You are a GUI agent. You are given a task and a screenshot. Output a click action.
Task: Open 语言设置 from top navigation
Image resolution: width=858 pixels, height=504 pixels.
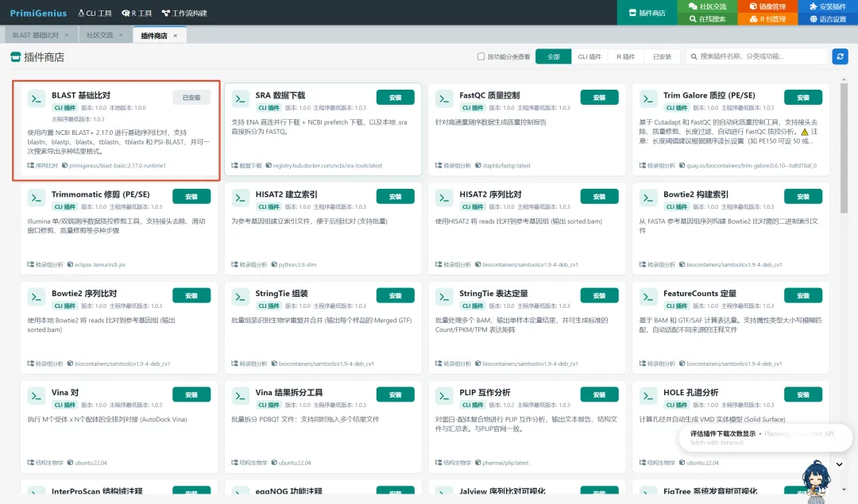tap(827, 18)
